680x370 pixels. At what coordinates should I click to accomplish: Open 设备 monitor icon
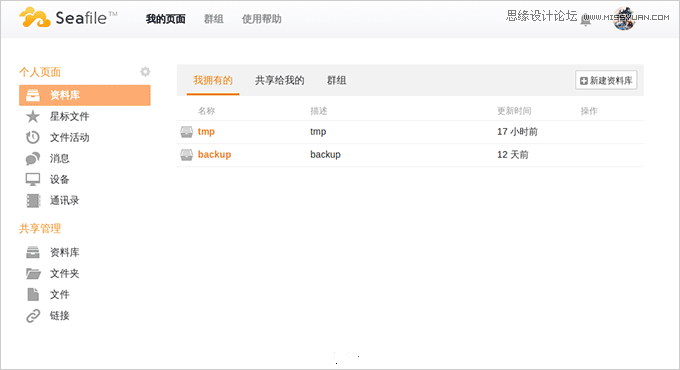click(33, 179)
